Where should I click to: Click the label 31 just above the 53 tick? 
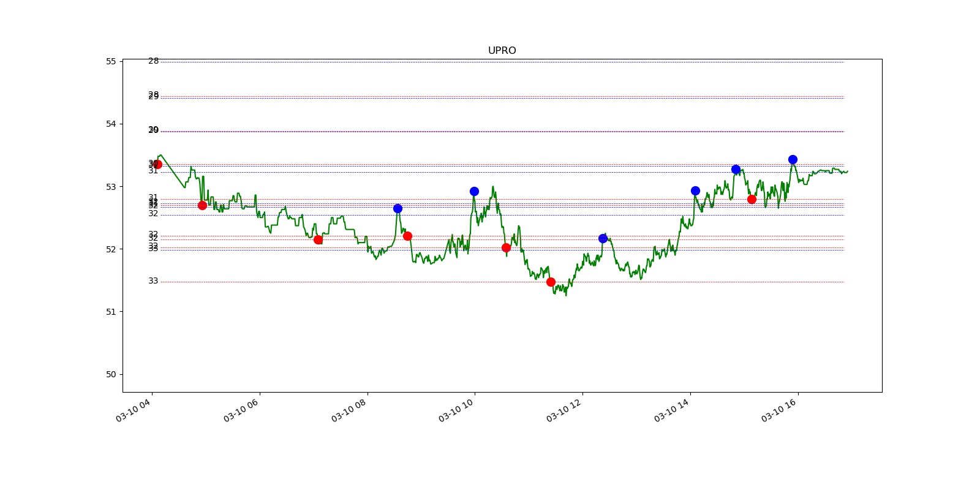pyautogui.click(x=153, y=171)
